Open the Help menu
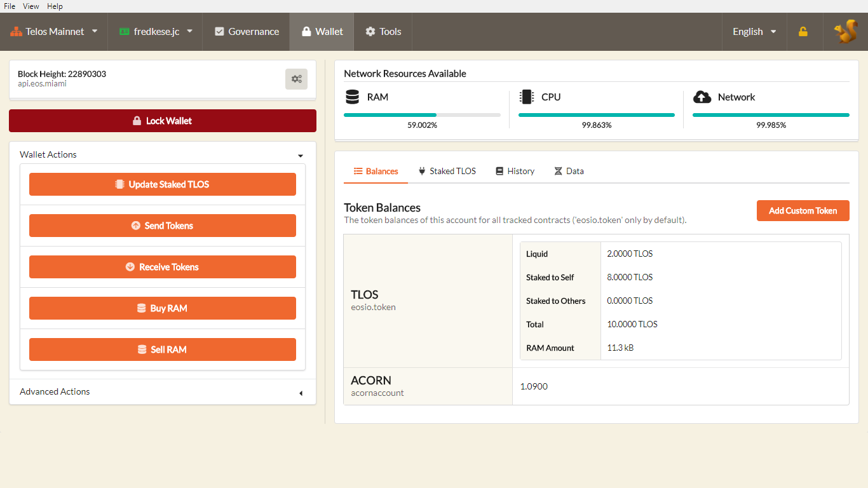Screen dimensions: 868x488 coord(55,6)
